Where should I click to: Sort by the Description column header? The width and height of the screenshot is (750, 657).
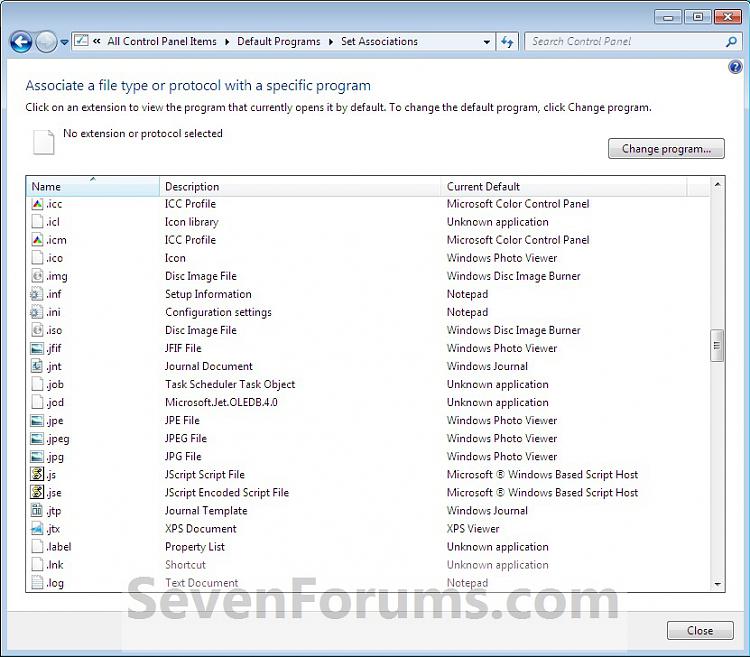coord(300,186)
